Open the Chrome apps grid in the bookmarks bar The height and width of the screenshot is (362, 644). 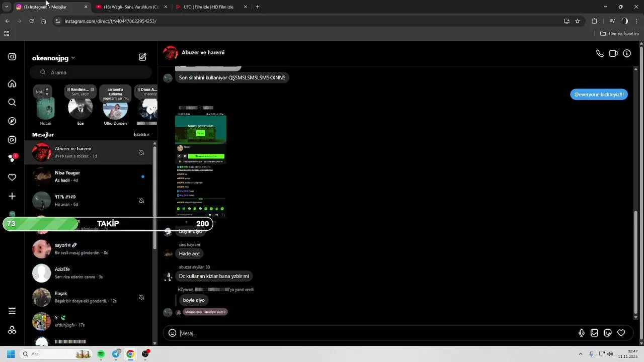pos(7,34)
